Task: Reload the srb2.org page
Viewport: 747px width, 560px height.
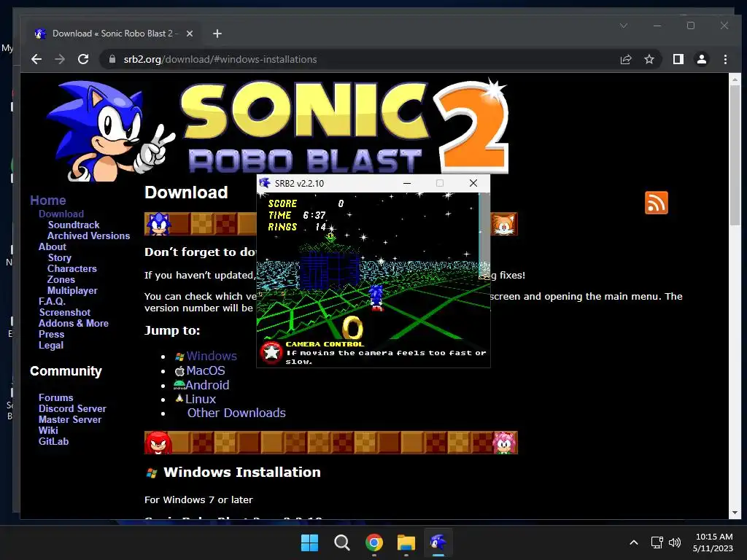Action: click(x=83, y=59)
